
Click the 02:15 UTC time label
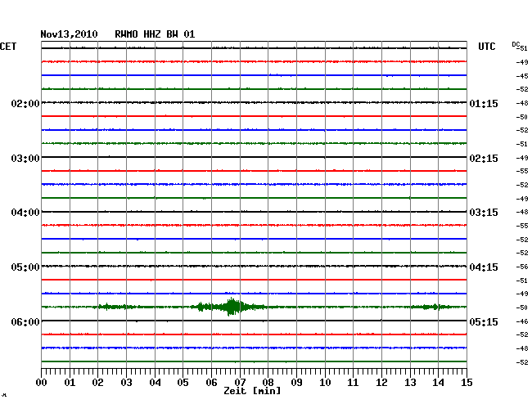(x=484, y=159)
